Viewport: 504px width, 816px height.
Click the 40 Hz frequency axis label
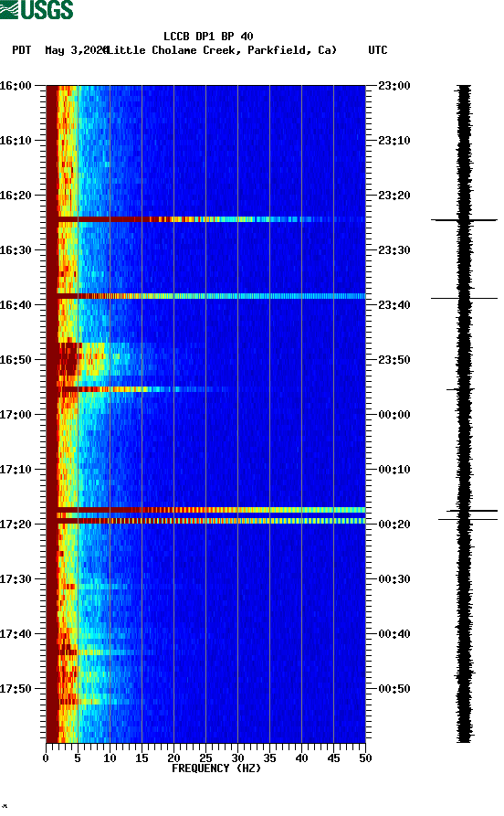[x=301, y=758]
